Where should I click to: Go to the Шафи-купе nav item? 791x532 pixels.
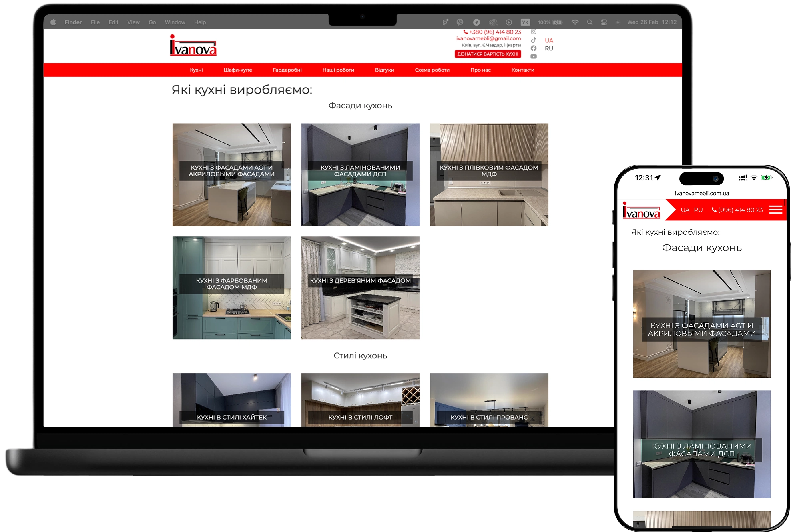pos(238,70)
